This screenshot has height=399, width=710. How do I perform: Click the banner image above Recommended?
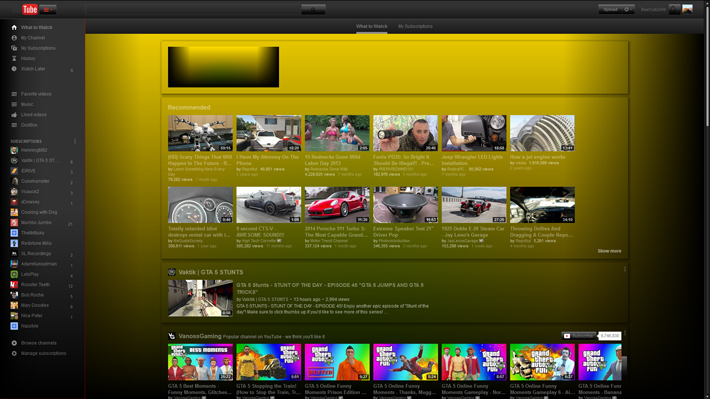(x=223, y=67)
